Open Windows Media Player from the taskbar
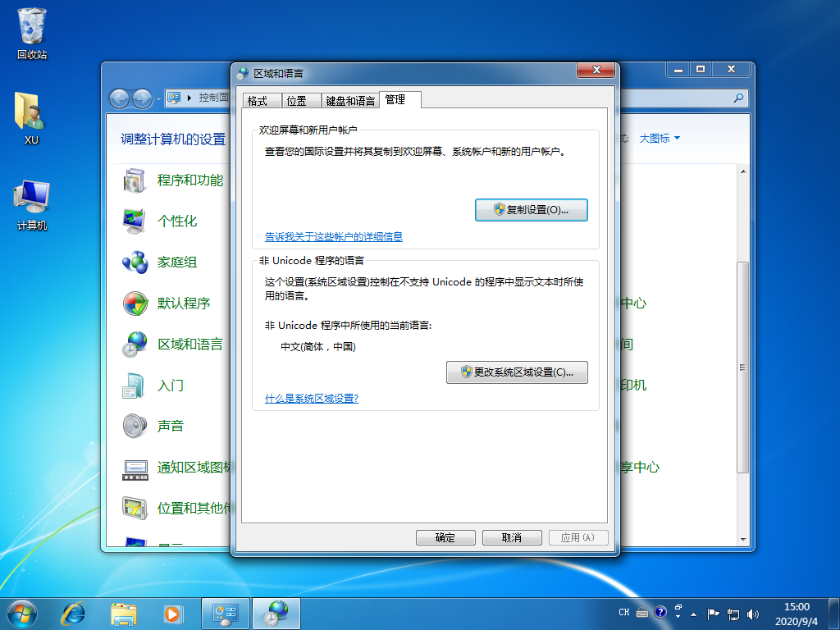Screen dimensions: 840x630 [172, 614]
